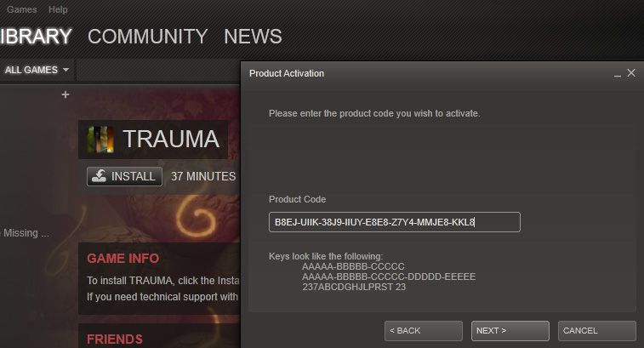This screenshot has height=348, width=644.
Task: Minimize the Product Activation dialog
Action: (x=618, y=74)
